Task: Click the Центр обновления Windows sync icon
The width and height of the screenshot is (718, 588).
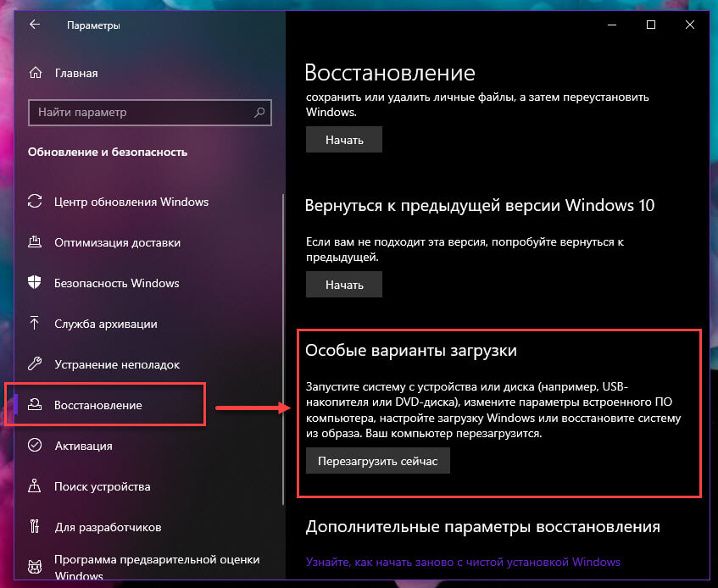Action: (x=35, y=202)
